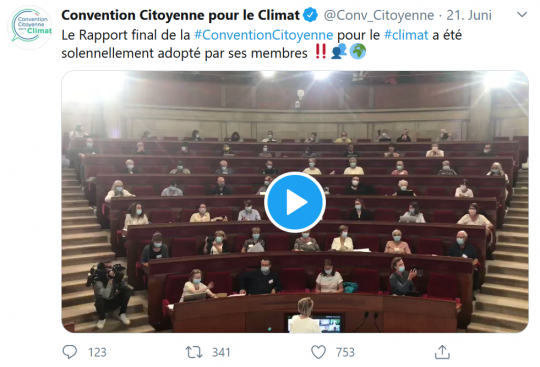Click the red double exclamation emoji
The height and width of the screenshot is (367, 540).
pyautogui.click(x=321, y=52)
